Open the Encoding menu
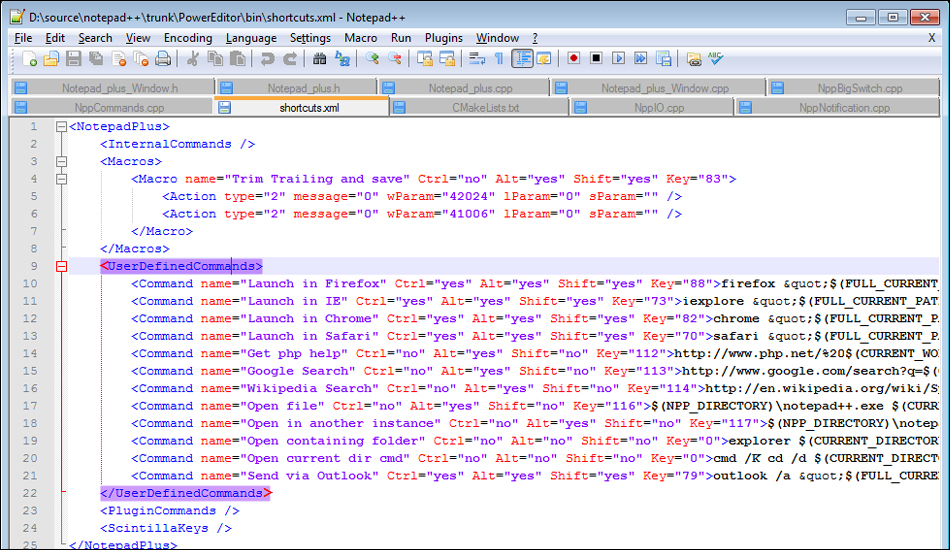 point(188,38)
